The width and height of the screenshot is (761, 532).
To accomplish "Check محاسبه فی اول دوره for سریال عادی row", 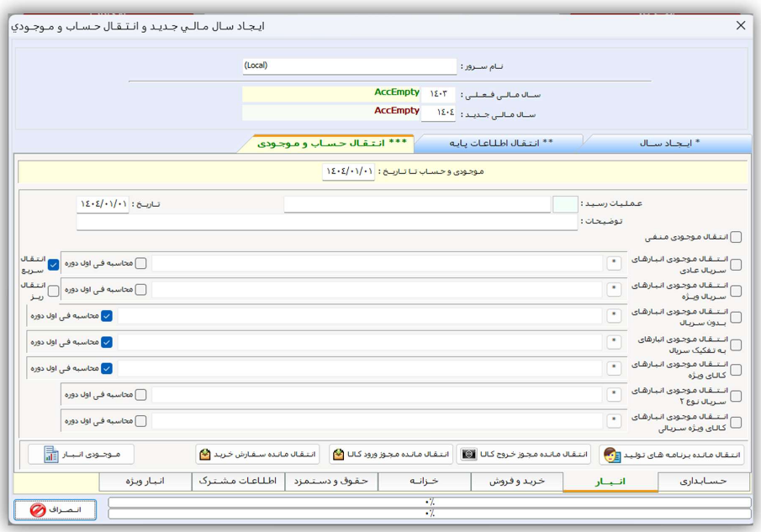I will pos(140,263).
